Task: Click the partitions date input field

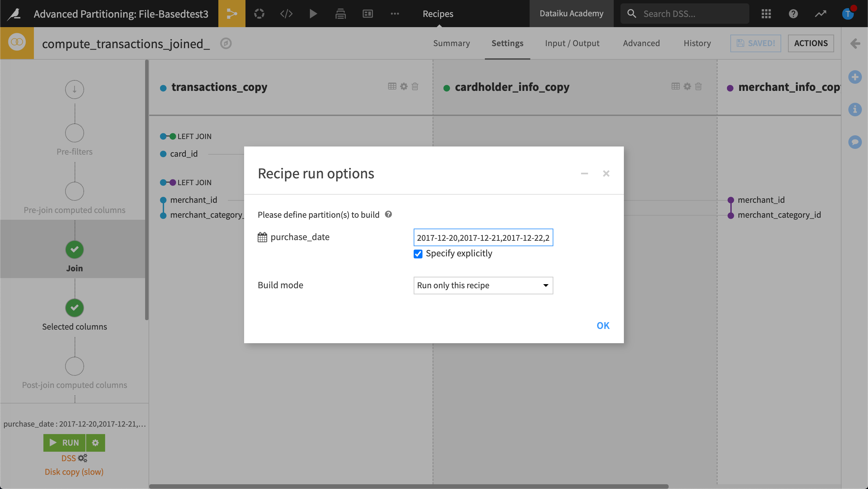Action: (x=482, y=237)
